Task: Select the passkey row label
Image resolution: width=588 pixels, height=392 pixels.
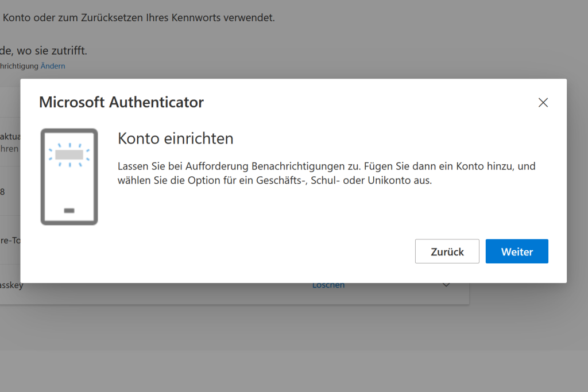Action: pos(11,285)
